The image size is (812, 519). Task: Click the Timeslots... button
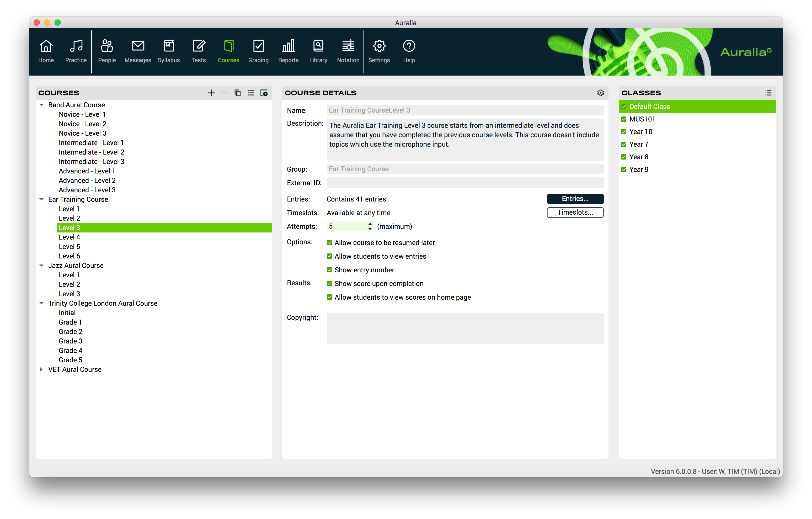pos(575,212)
